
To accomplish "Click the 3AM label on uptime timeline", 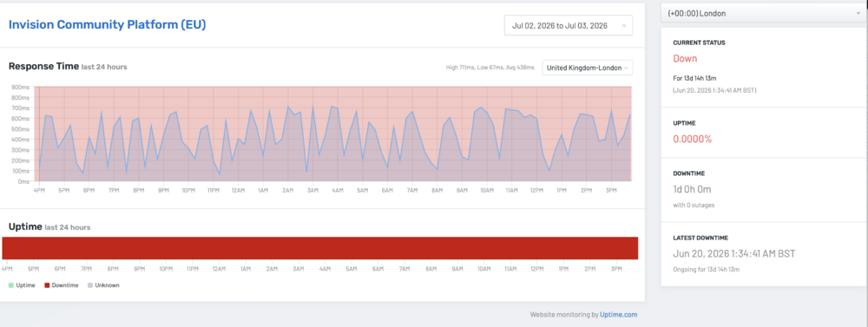I will (x=298, y=269).
